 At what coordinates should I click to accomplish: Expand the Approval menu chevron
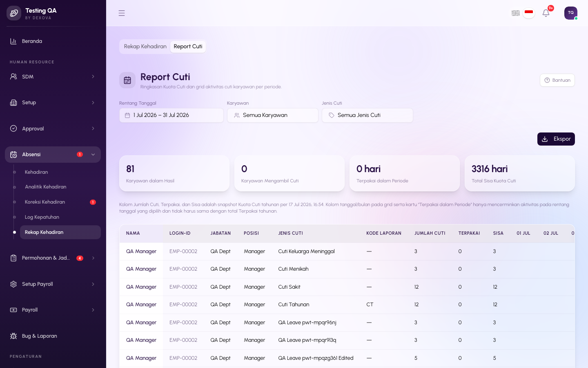(93, 128)
